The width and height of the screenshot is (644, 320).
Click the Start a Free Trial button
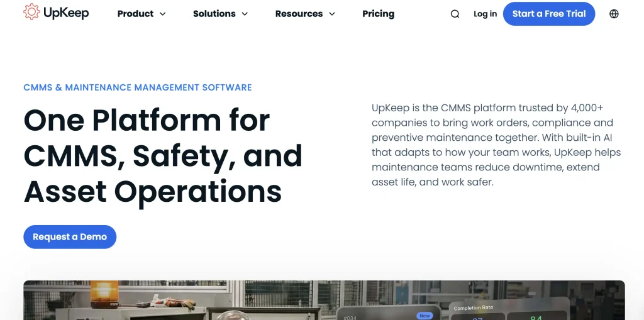[x=549, y=14]
